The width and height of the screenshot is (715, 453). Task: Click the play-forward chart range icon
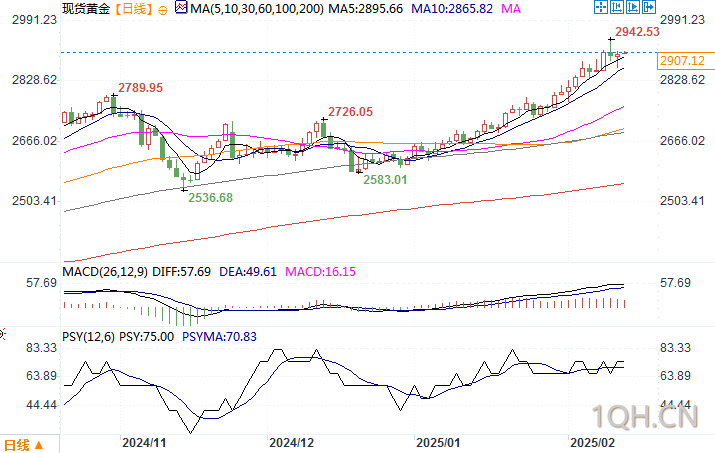pos(633,7)
